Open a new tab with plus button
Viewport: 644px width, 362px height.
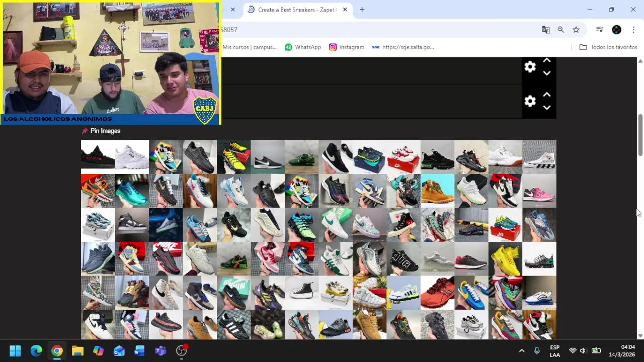pos(362,10)
